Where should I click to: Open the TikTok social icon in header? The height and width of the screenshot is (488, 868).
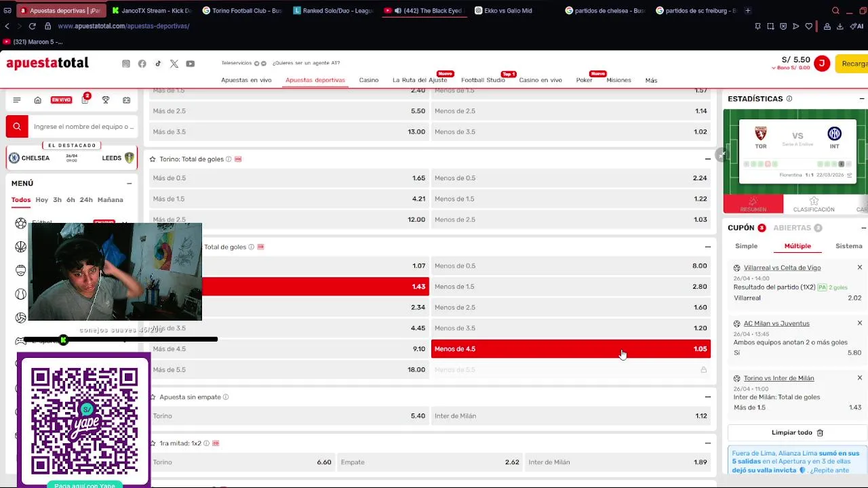[158, 64]
